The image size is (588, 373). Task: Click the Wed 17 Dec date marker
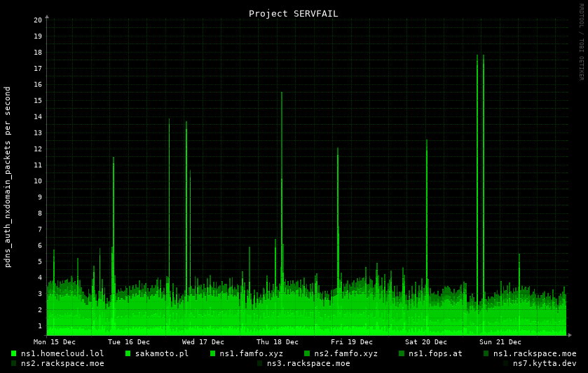point(203,342)
